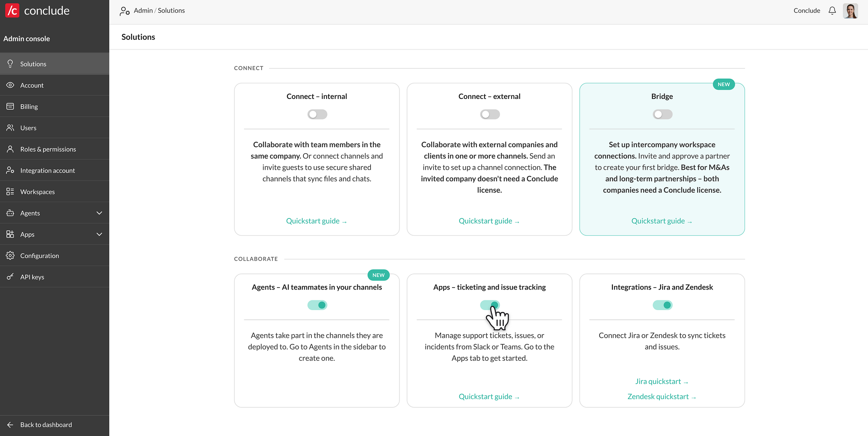868x436 pixels.
Task: Click the NEW badge on Bridge card
Action: pos(723,84)
